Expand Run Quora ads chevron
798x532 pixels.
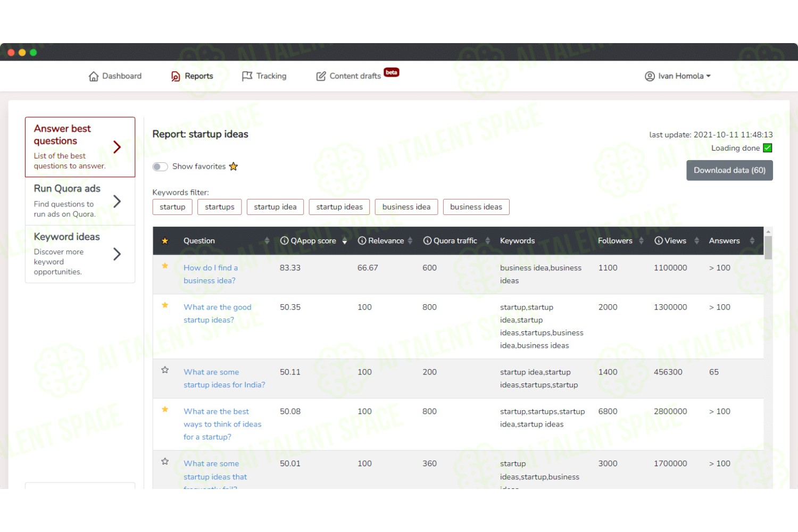(x=117, y=201)
